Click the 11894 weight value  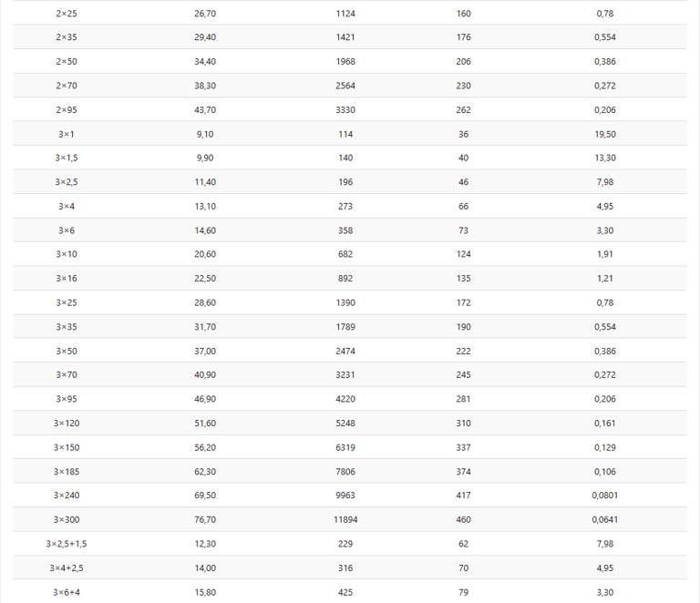[345, 520]
